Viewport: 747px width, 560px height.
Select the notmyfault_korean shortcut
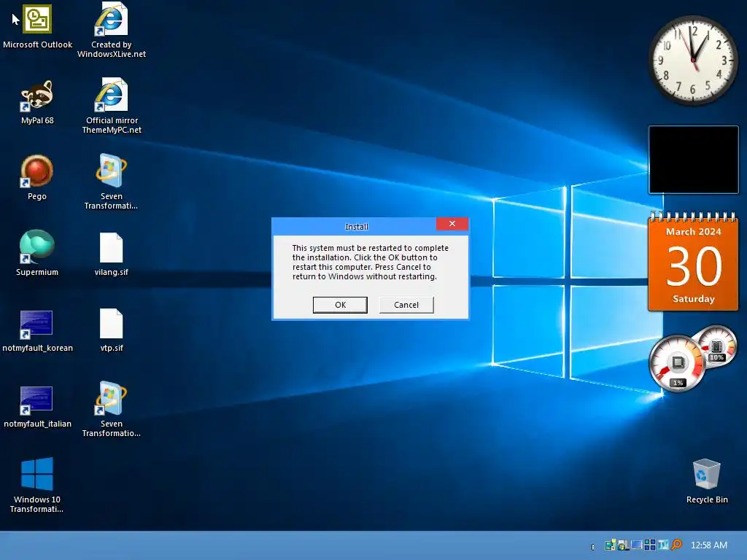tap(37, 330)
